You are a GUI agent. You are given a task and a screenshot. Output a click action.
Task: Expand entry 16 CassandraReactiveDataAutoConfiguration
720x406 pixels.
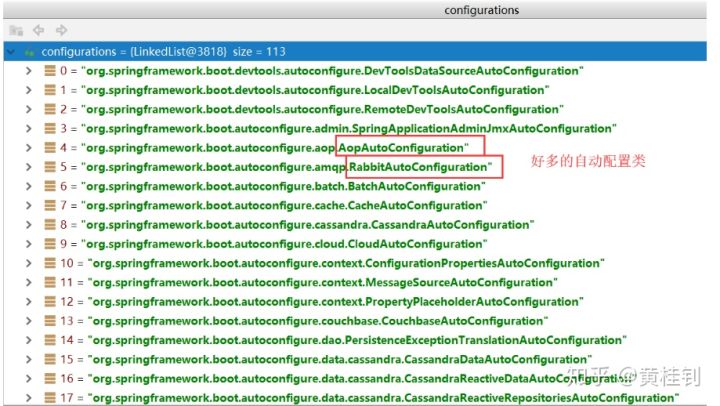point(29,379)
